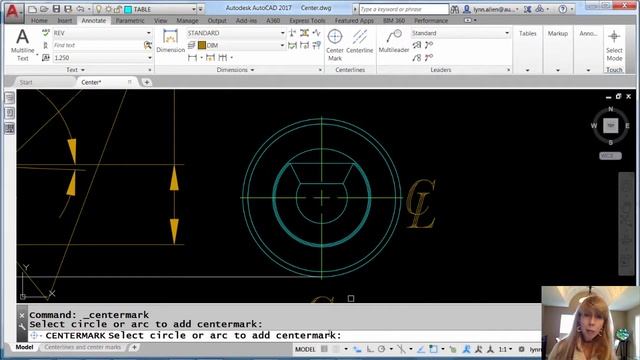The image size is (640, 360).
Task: Select the Centerline tool
Action: [x=360, y=41]
